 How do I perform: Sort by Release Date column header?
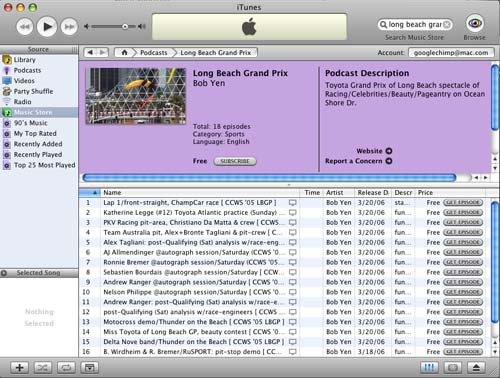click(x=373, y=193)
